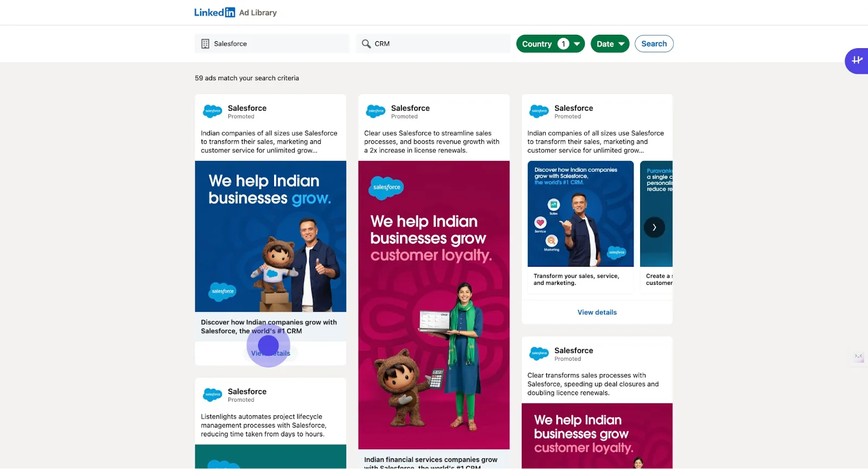
Task: Click 'Indian financial services companies grow' headline
Action: pos(431,463)
